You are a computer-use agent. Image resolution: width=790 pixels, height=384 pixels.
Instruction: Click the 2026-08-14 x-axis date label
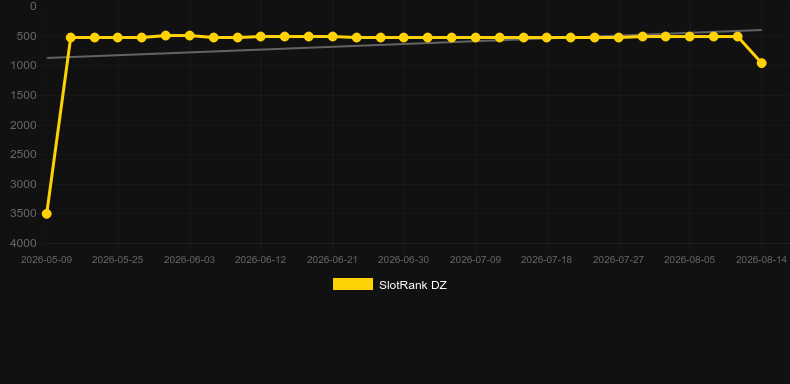[761, 260]
